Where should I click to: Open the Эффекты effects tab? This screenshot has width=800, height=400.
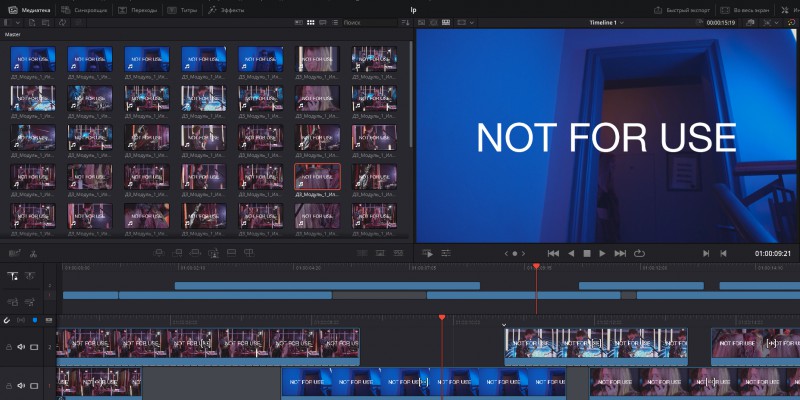click(x=226, y=10)
